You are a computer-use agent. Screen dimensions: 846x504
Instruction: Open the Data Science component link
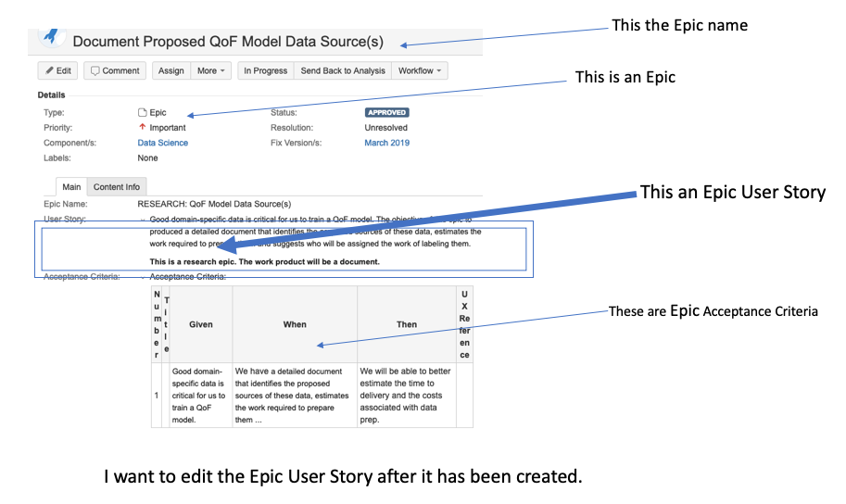click(162, 143)
